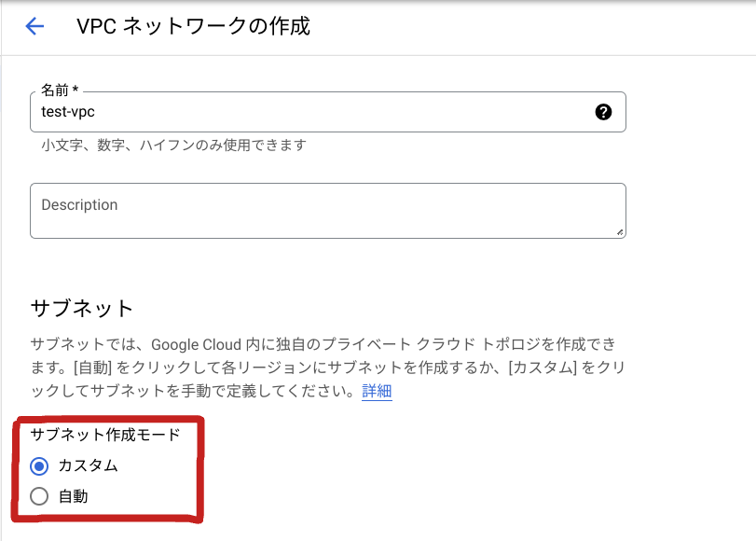
Task: Click the サブネット section heading
Action: point(81,309)
